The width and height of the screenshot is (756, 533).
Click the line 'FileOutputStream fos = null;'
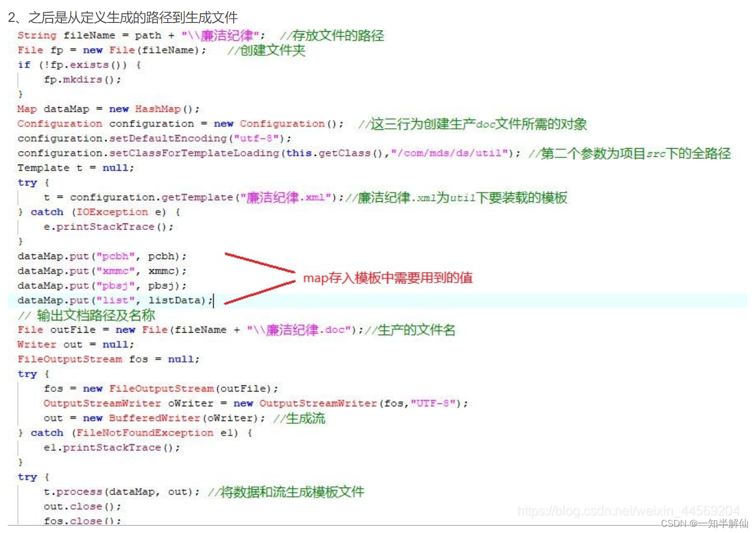[x=108, y=359]
